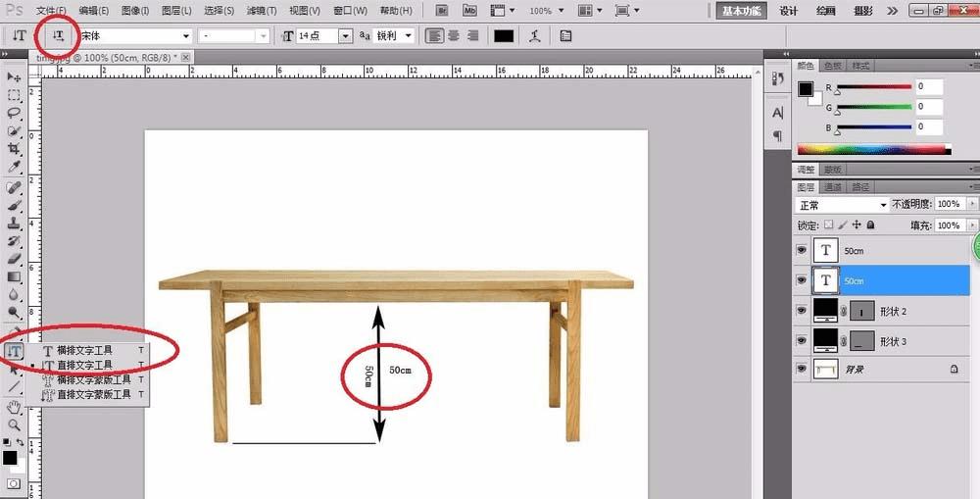980x499 pixels.
Task: Open the Character panel icon
Action: (x=777, y=113)
